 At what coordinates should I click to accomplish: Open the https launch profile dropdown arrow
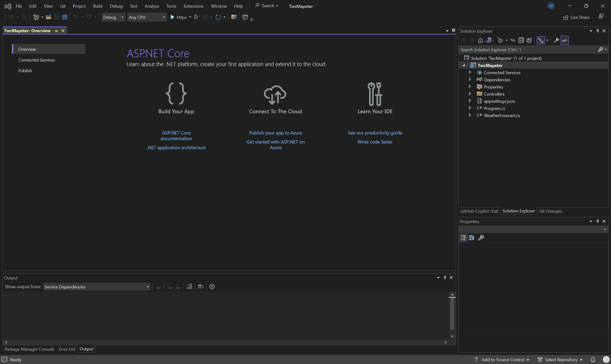pos(190,17)
